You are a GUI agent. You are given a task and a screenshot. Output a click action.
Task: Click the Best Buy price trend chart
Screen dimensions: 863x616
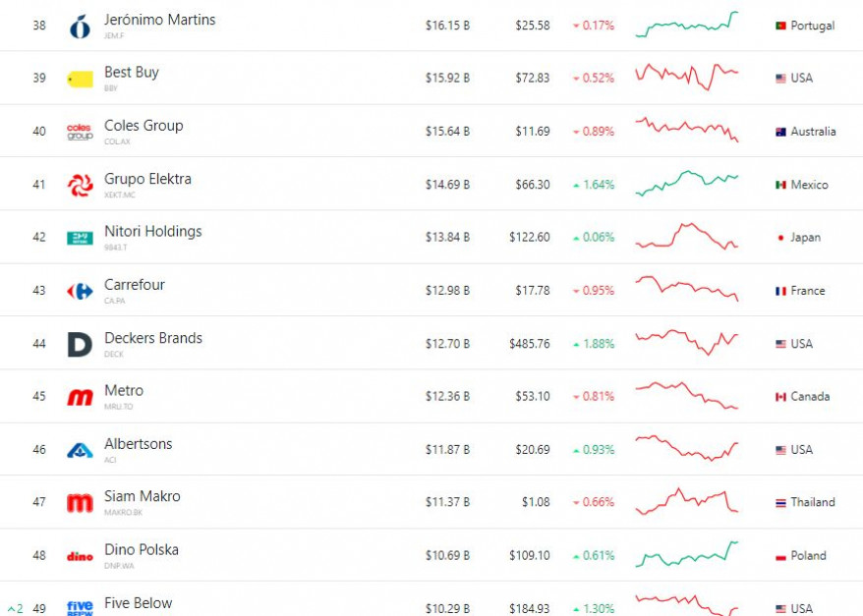coord(686,77)
